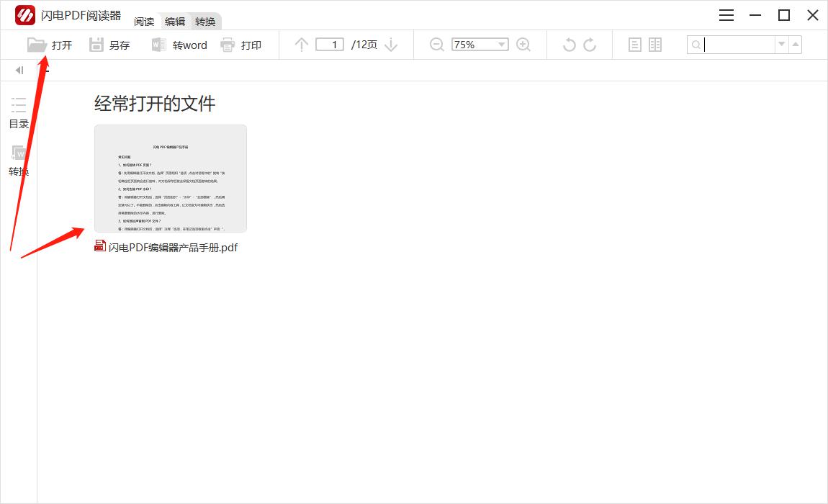Zoom out with the minus magnifier
This screenshot has width=828, height=504.
pos(436,45)
